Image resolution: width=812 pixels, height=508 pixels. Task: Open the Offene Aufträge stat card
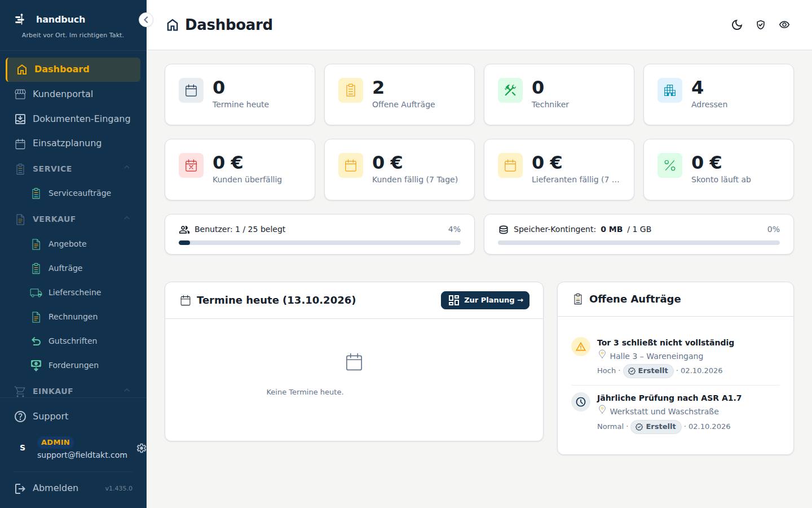(399, 94)
